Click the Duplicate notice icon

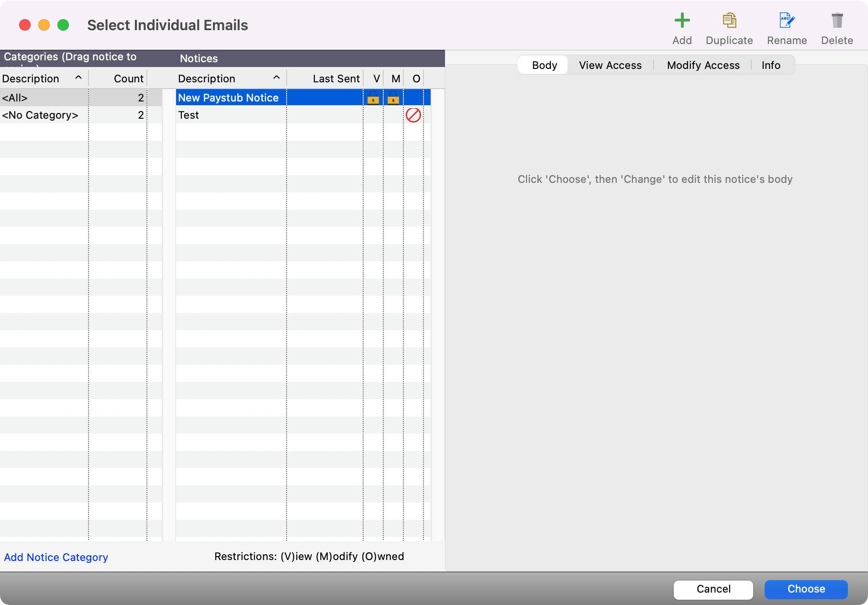[x=729, y=21]
